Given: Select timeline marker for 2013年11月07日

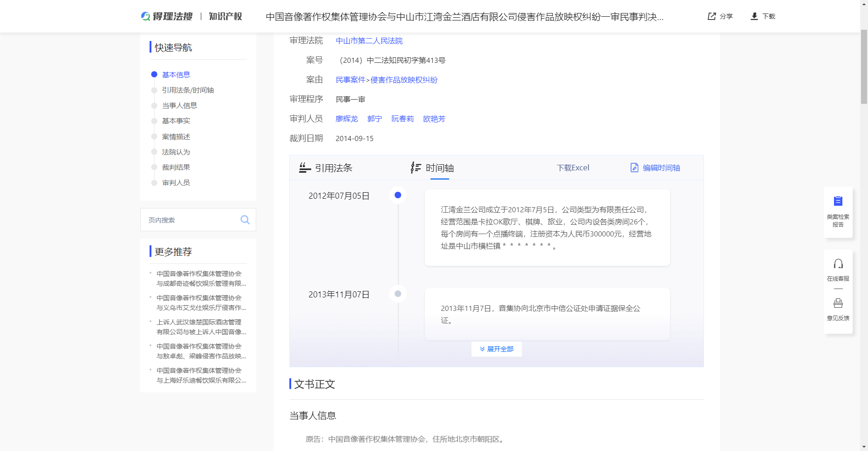Looking at the screenshot, I should tap(398, 294).
